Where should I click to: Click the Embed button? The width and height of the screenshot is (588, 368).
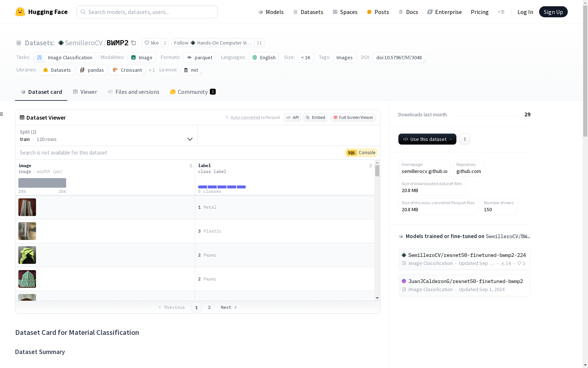(x=315, y=117)
